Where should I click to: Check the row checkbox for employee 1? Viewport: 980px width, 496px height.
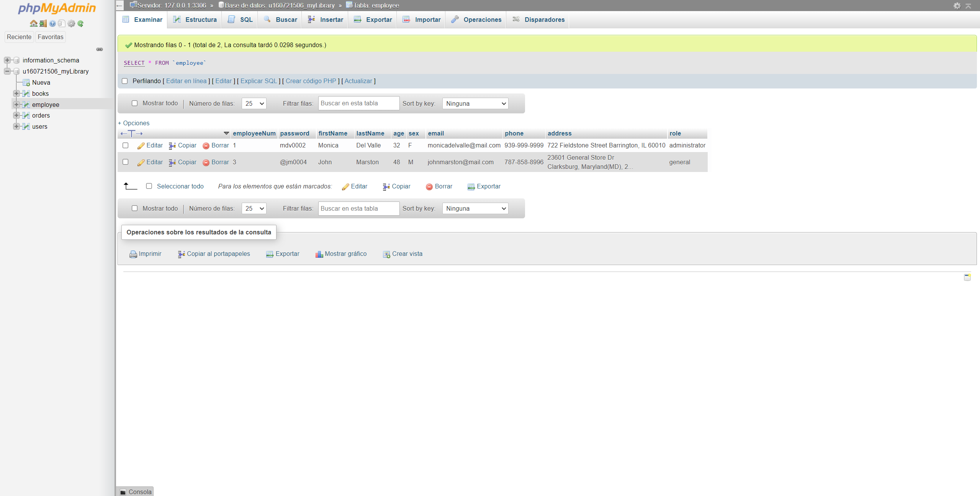(125, 146)
